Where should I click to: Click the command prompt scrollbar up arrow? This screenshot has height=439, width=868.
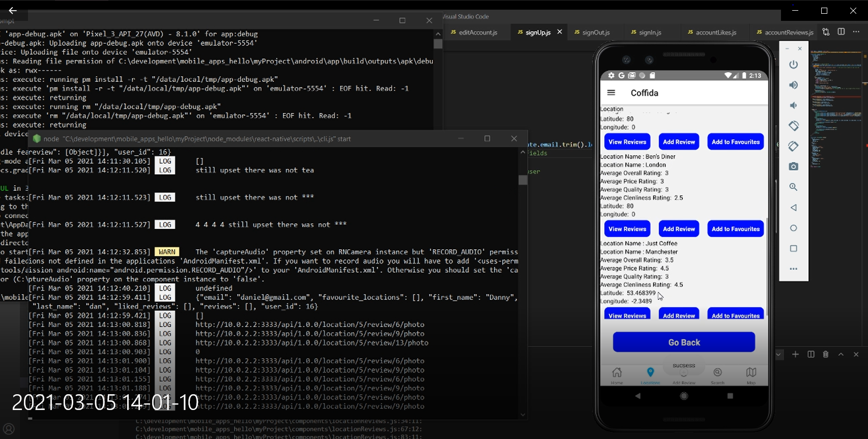[x=438, y=34]
